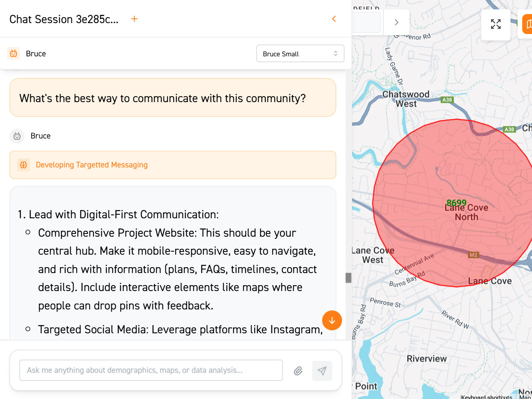Click the 8699 population label on map

click(456, 203)
